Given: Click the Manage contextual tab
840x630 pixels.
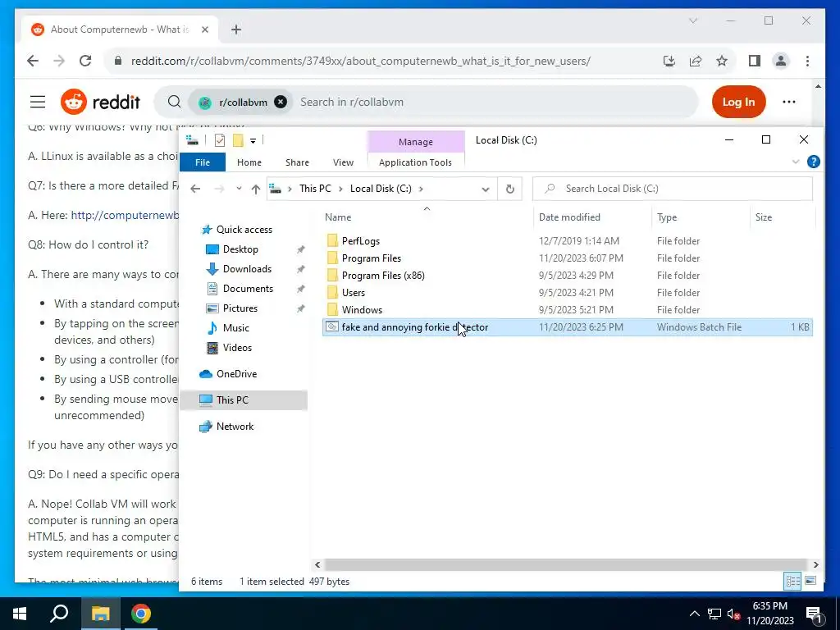Looking at the screenshot, I should [x=416, y=142].
